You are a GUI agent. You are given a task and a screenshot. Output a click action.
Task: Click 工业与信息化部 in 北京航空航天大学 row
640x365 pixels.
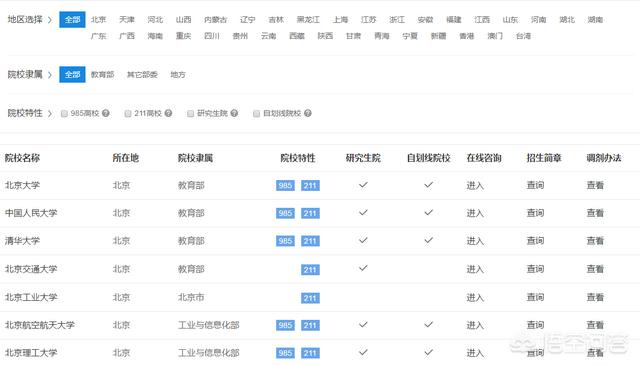click(x=209, y=325)
